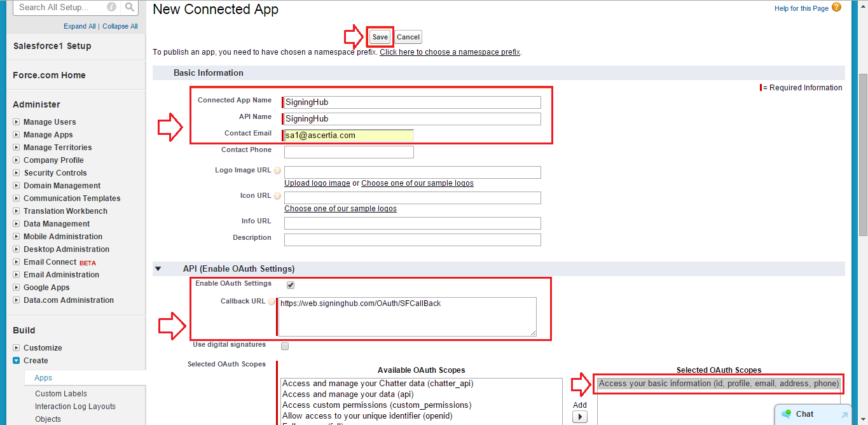This screenshot has height=425, width=868.
Task: Click the search magnifier icon in Setup search
Action: pyautogui.click(x=130, y=8)
